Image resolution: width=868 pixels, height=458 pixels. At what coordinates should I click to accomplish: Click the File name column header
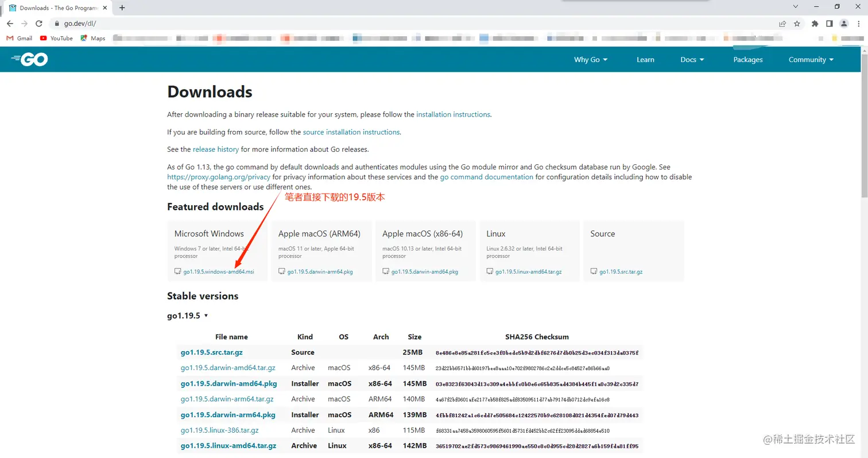(x=231, y=337)
